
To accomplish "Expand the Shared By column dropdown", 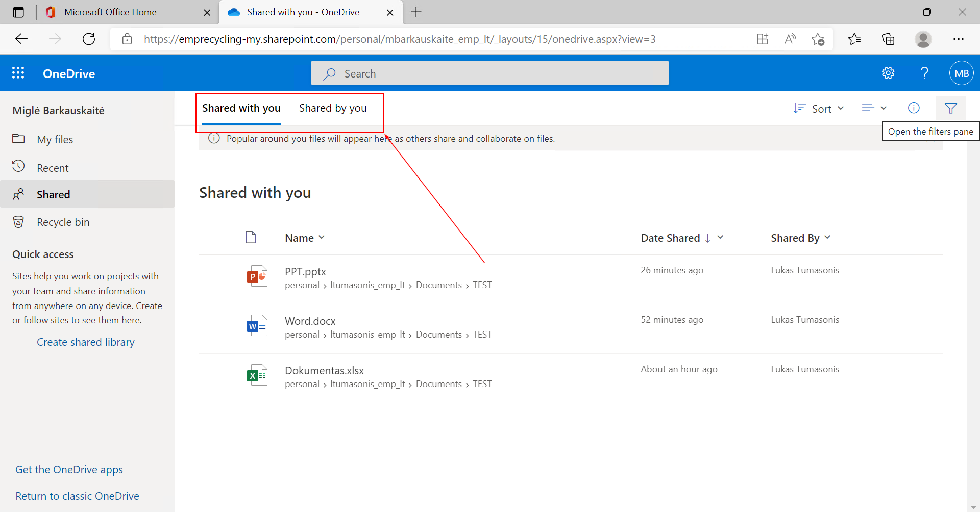I will [800, 238].
